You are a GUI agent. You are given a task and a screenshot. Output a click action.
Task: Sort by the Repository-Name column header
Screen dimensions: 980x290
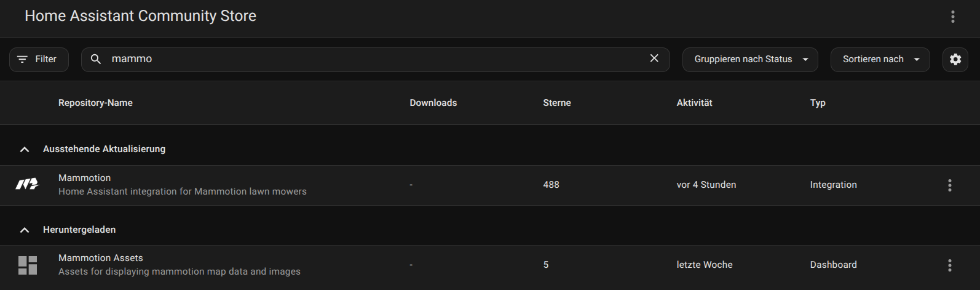point(95,103)
